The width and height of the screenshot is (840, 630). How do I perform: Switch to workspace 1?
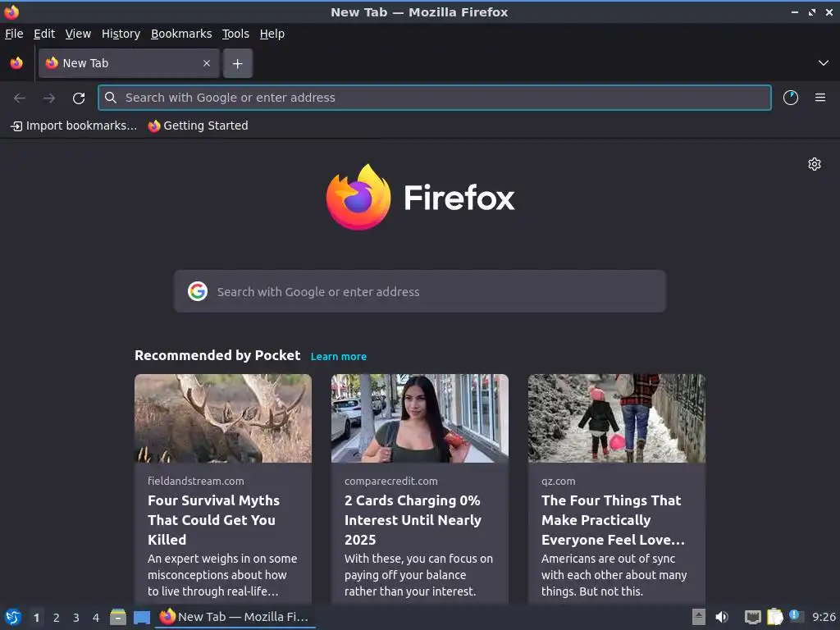pos(36,617)
